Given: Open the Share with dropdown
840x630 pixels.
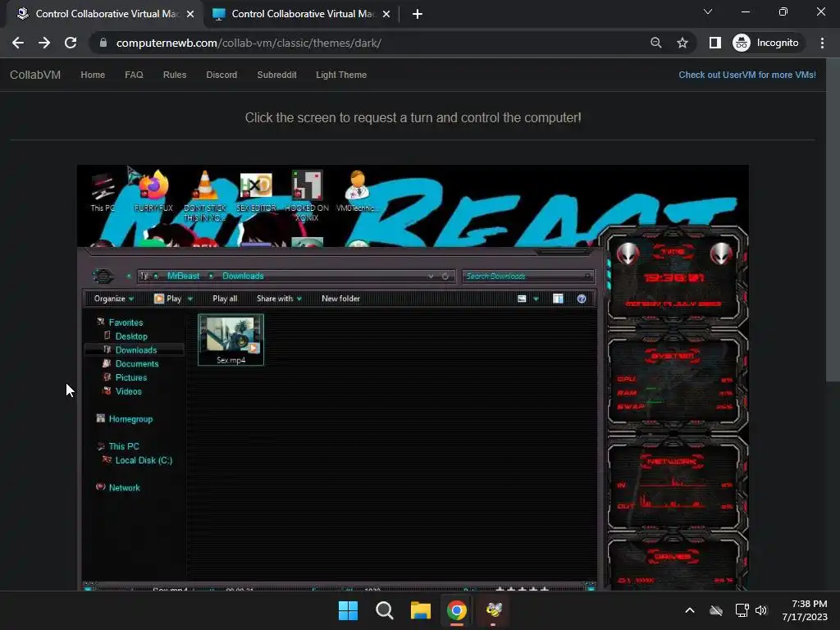Looking at the screenshot, I should [279, 299].
